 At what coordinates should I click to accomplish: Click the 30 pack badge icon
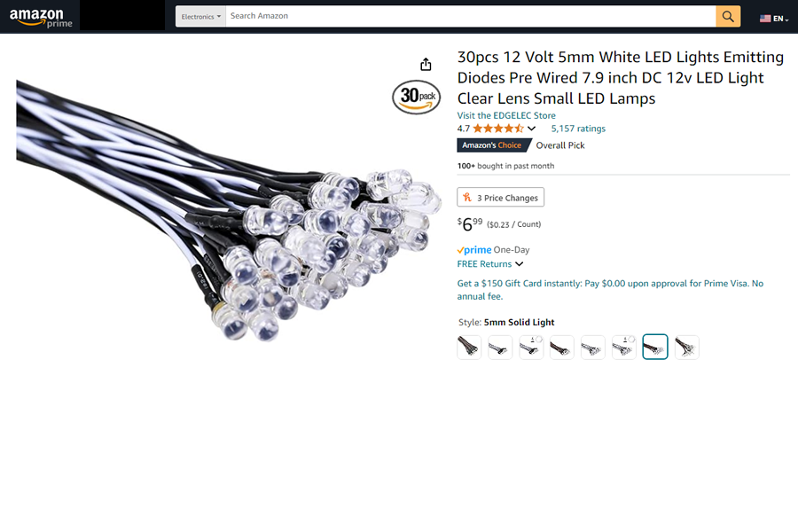coord(417,97)
